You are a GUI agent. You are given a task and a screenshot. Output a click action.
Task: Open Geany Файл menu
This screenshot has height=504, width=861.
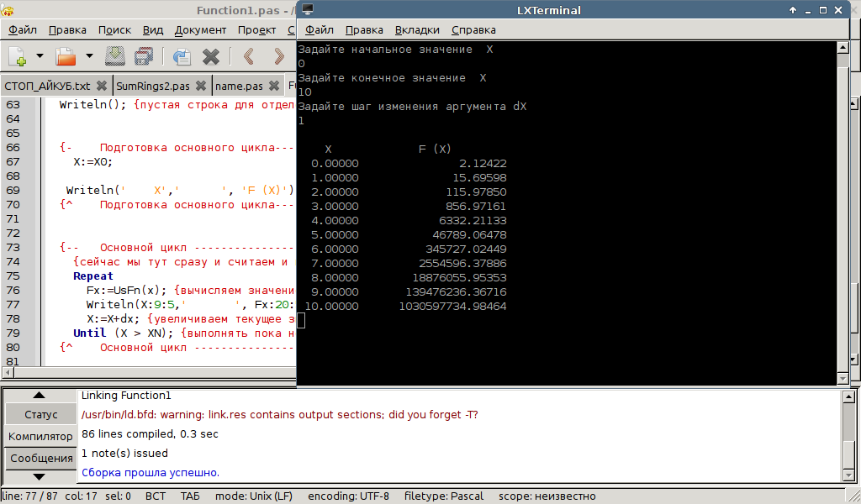coord(23,30)
